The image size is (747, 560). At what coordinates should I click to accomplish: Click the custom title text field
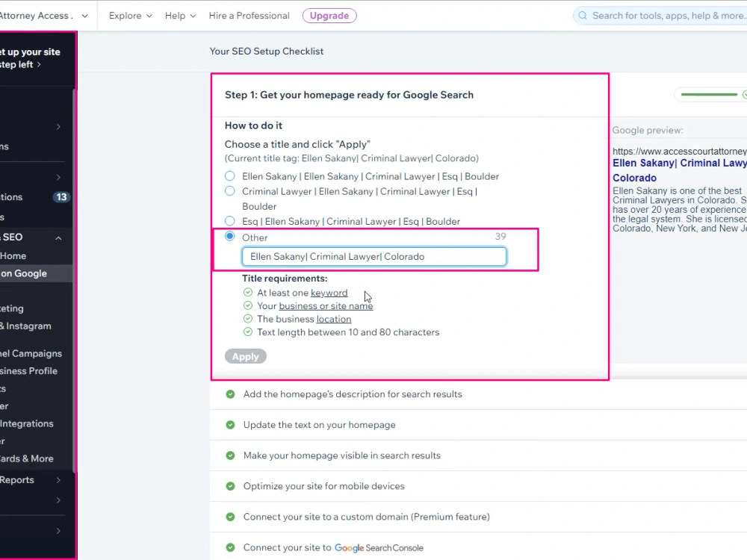(374, 257)
